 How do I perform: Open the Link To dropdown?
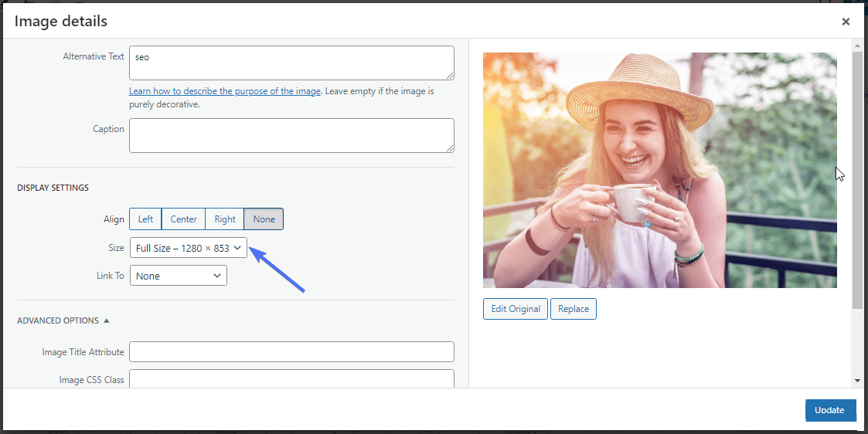click(179, 276)
